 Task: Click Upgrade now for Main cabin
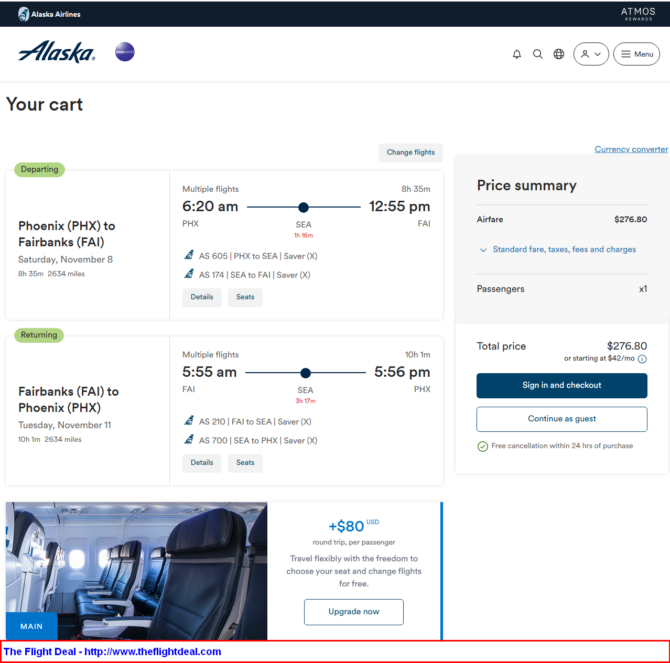point(354,612)
